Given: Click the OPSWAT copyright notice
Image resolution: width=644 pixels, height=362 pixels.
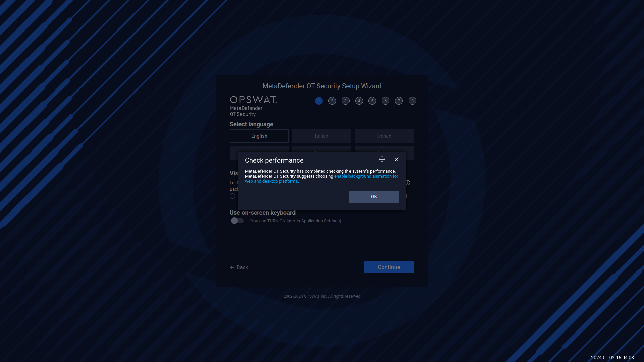Looking at the screenshot, I should [322, 296].
